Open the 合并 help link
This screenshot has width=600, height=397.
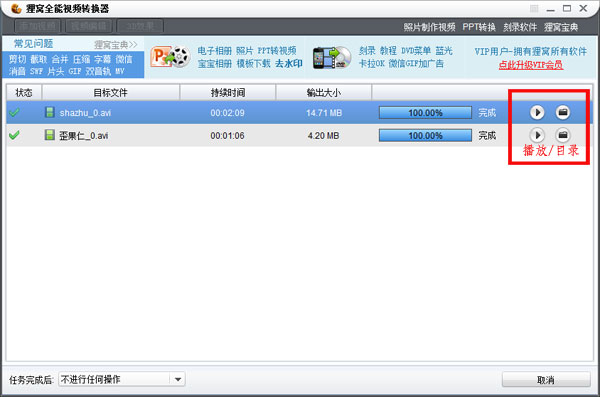pyautogui.click(x=60, y=59)
